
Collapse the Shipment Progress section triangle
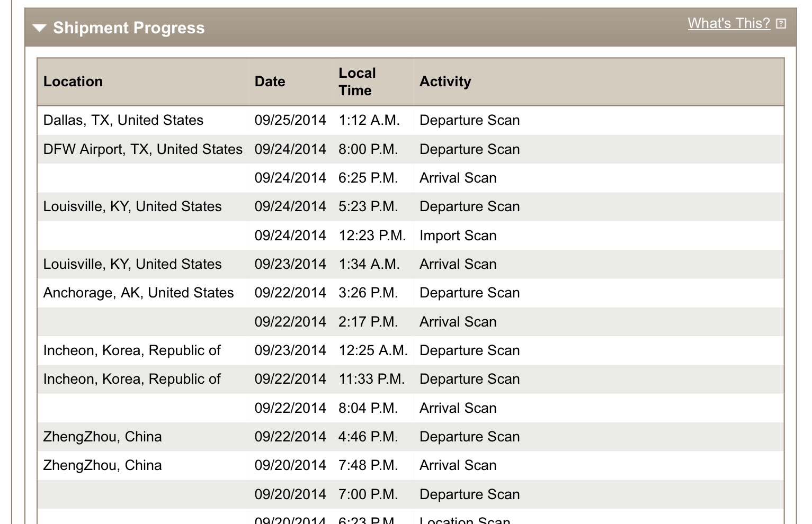[x=40, y=28]
